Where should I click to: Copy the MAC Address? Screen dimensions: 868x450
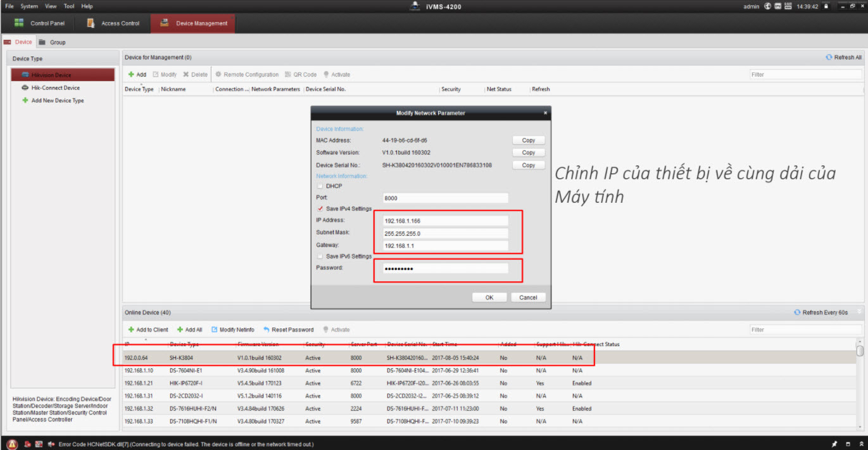coord(528,140)
